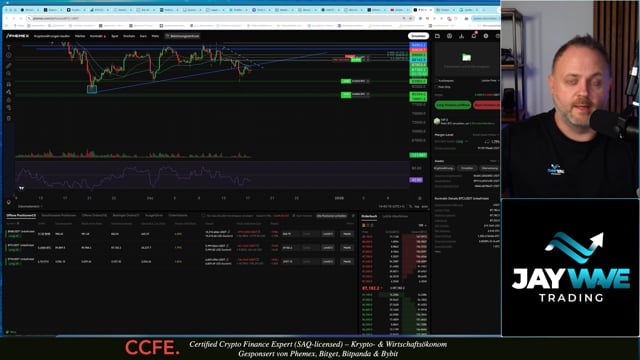Select combined orderbook view icon

pos(364,225)
